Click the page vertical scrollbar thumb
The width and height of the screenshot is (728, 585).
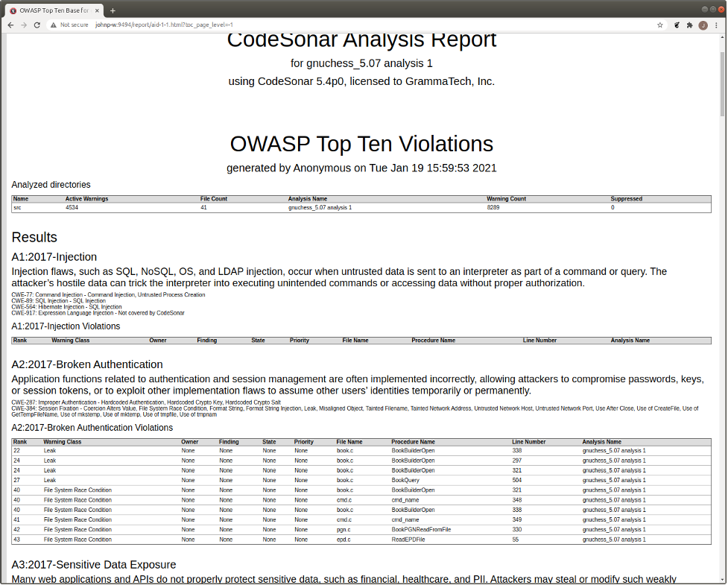point(723,83)
